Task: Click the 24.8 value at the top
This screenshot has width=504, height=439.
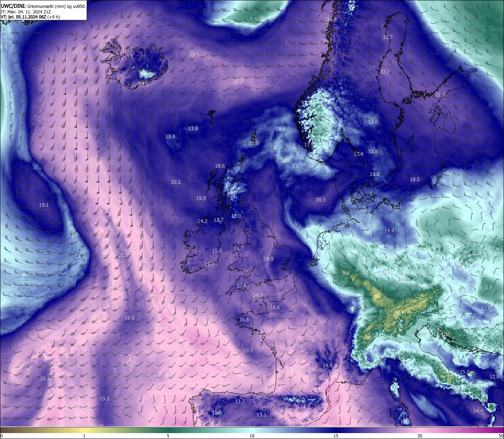Action: [332, 20]
